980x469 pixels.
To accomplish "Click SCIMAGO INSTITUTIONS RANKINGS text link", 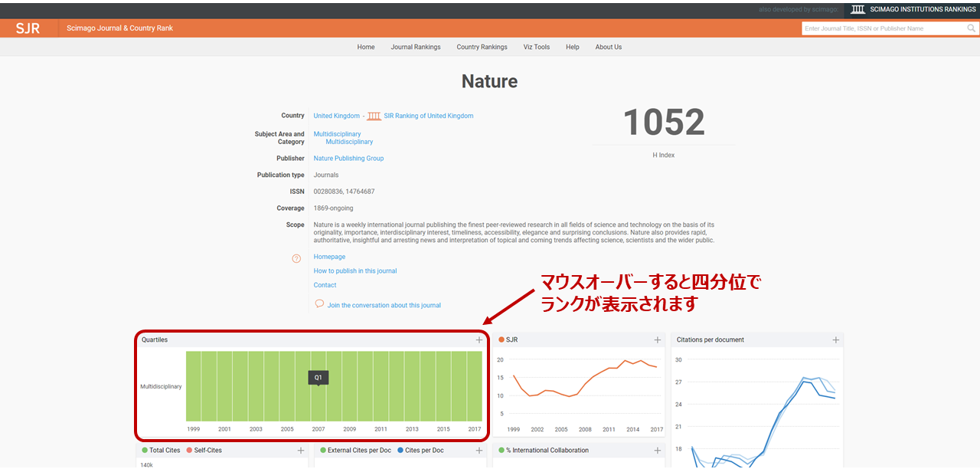I will [923, 9].
